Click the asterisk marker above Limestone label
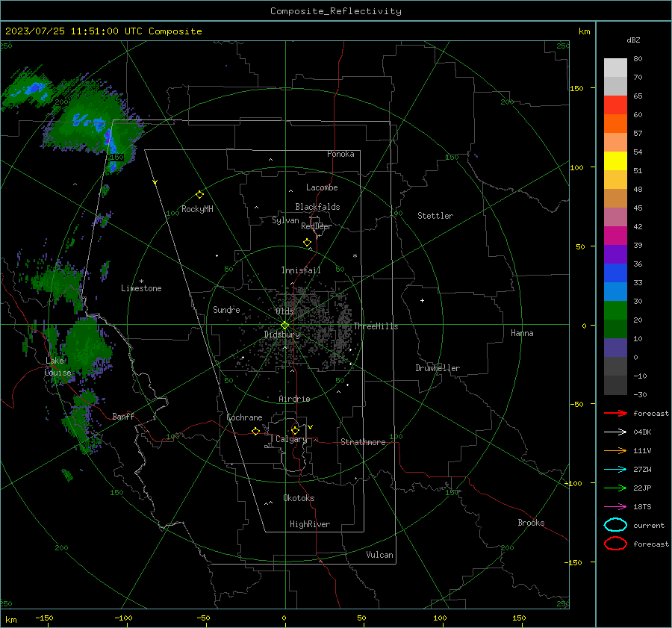The width and height of the screenshot is (672, 628). coord(141,282)
